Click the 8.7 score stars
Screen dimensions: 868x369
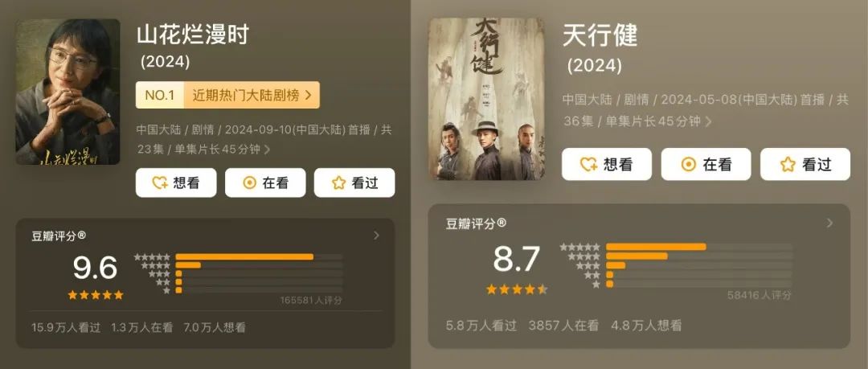[517, 289]
